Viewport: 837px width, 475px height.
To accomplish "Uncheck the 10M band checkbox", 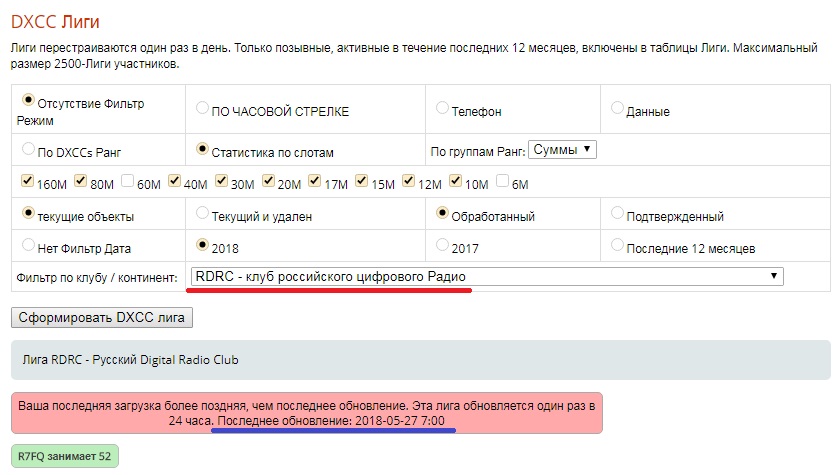I will 455,182.
